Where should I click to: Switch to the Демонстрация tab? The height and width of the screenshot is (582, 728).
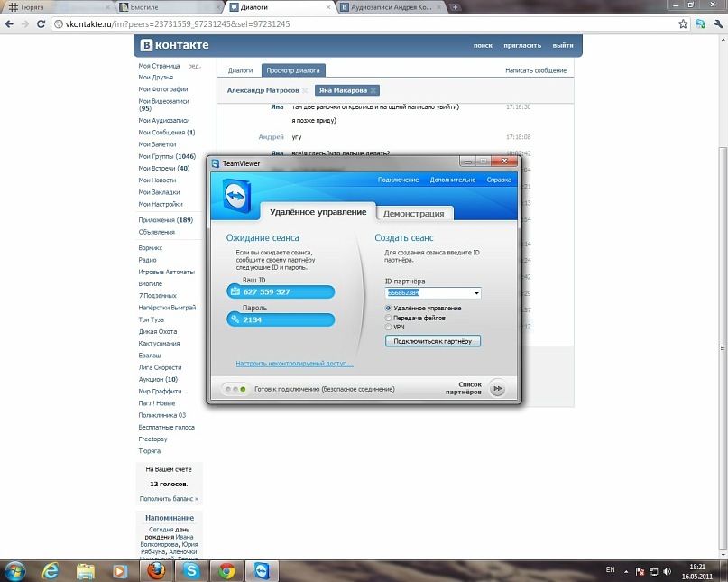(x=414, y=214)
